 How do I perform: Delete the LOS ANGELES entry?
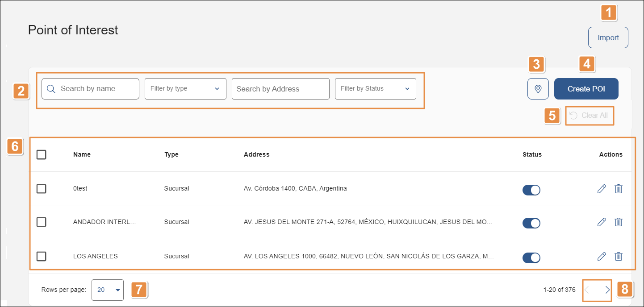coord(619,256)
